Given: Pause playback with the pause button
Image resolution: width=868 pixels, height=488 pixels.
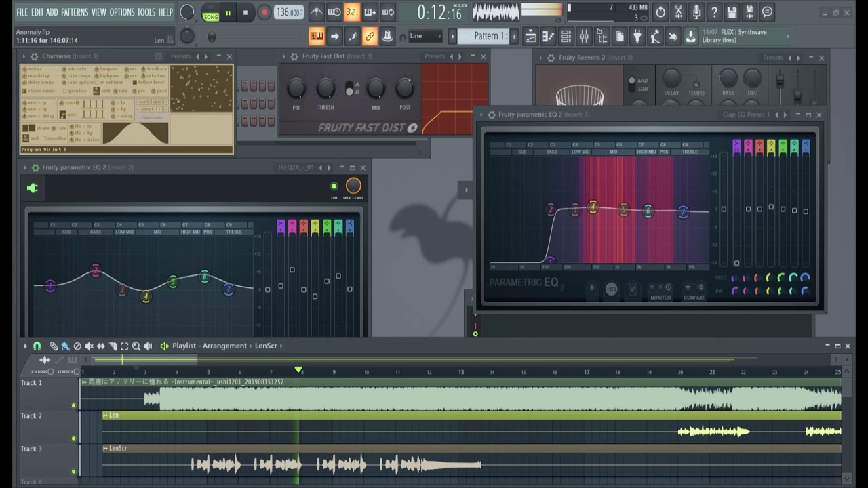Looking at the screenshot, I should point(228,12).
